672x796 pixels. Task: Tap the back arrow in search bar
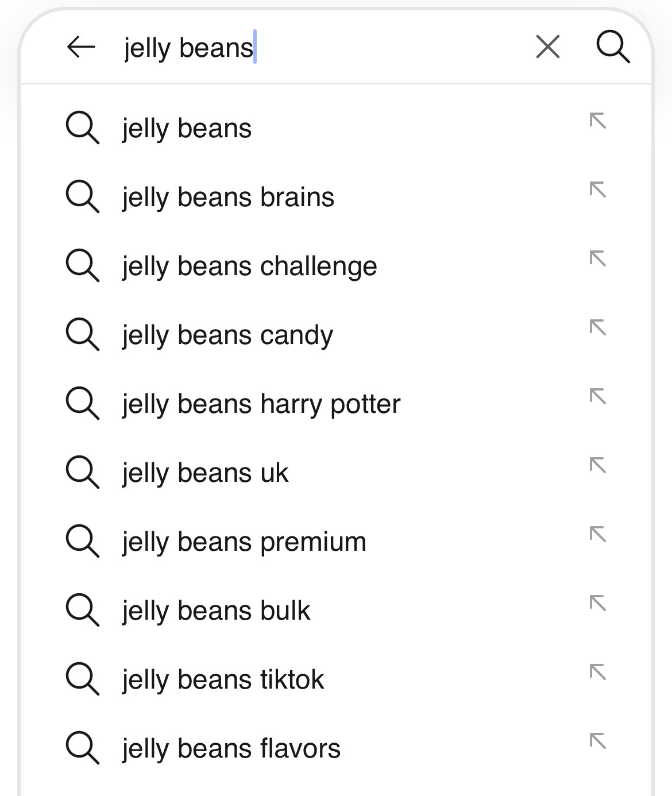[x=81, y=47]
